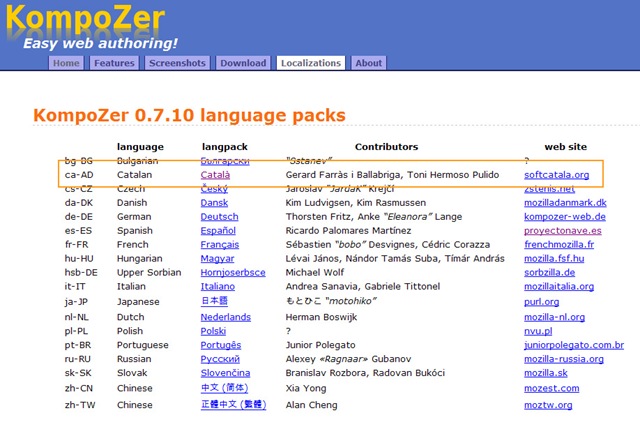Download the Deutsch langpack

pyautogui.click(x=219, y=217)
